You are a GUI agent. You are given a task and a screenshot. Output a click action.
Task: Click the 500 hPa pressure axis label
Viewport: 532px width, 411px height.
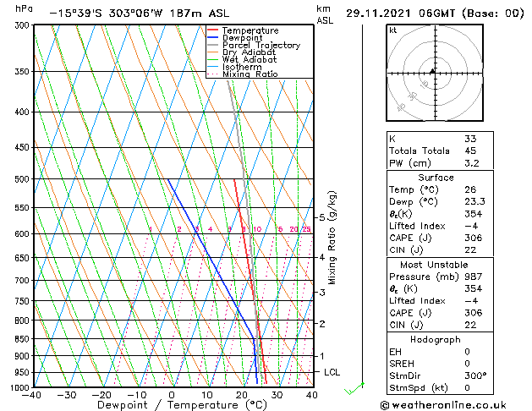[x=22, y=179]
